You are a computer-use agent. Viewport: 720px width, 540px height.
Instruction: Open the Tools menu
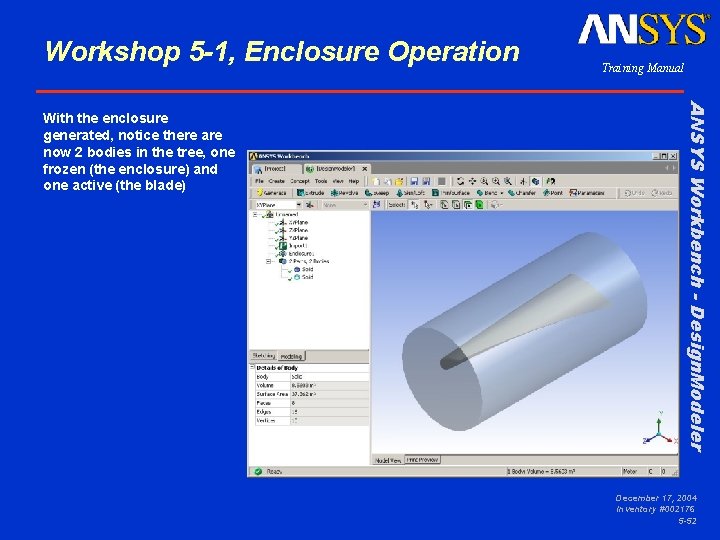coord(321,181)
